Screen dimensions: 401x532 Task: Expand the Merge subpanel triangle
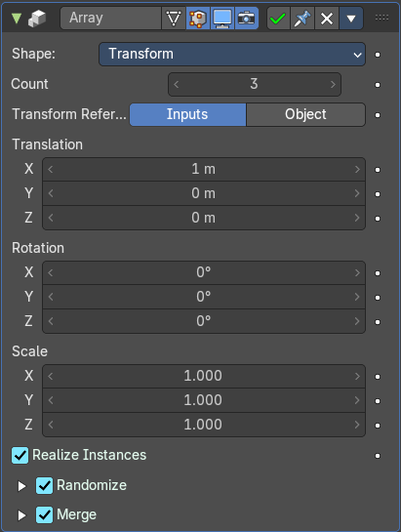(22, 515)
